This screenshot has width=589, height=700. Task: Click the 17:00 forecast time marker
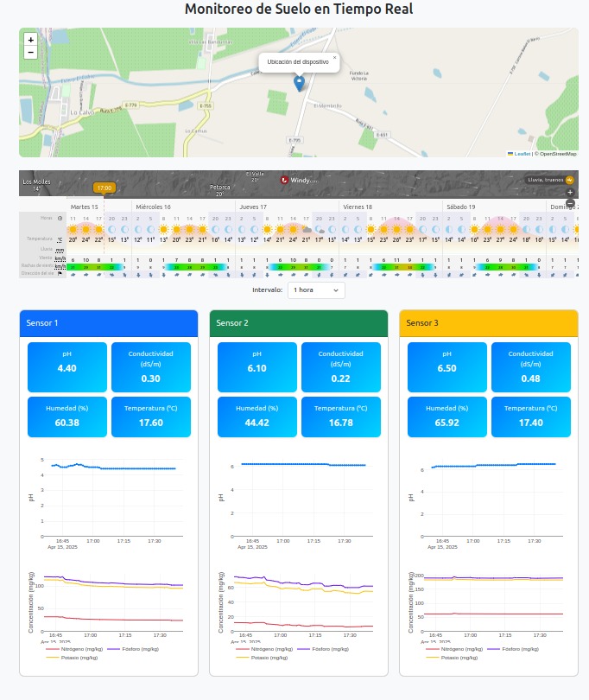[x=104, y=188]
